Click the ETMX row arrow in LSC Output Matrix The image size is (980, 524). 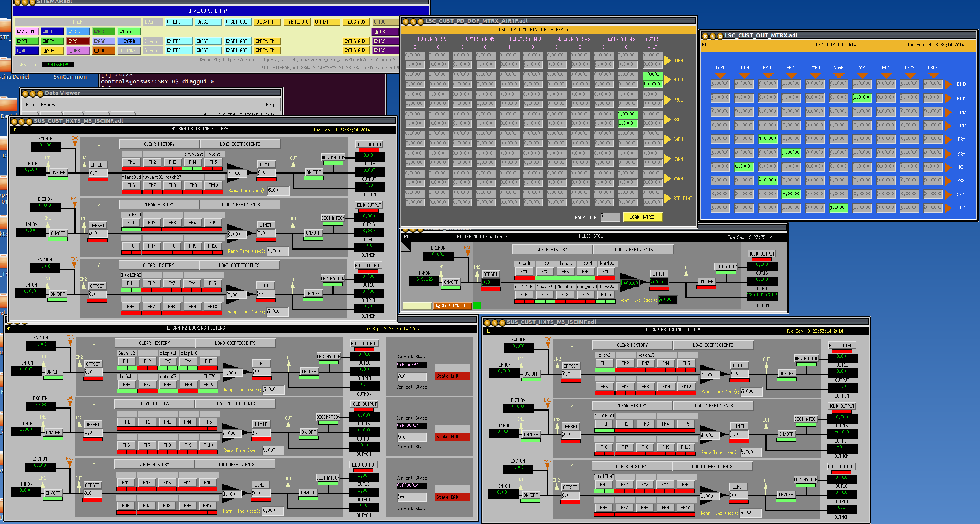pos(948,84)
